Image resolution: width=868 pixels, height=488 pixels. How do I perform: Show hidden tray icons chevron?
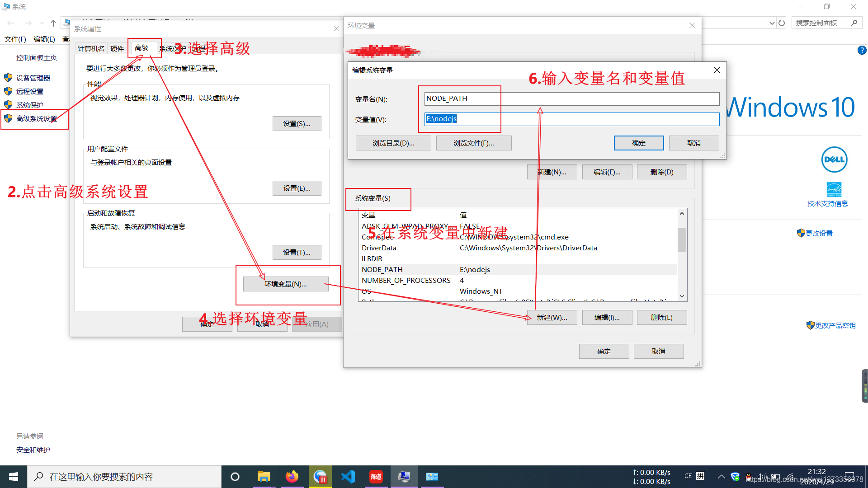click(721, 477)
